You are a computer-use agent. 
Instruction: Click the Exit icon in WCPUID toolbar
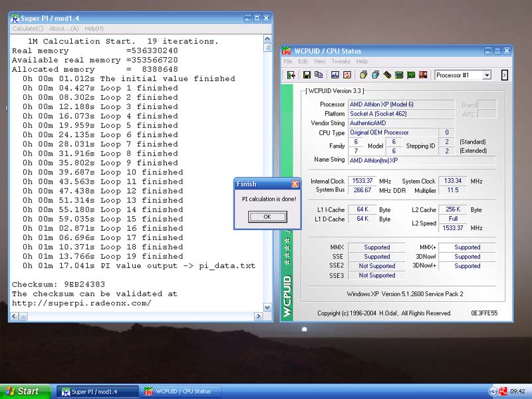[291, 75]
